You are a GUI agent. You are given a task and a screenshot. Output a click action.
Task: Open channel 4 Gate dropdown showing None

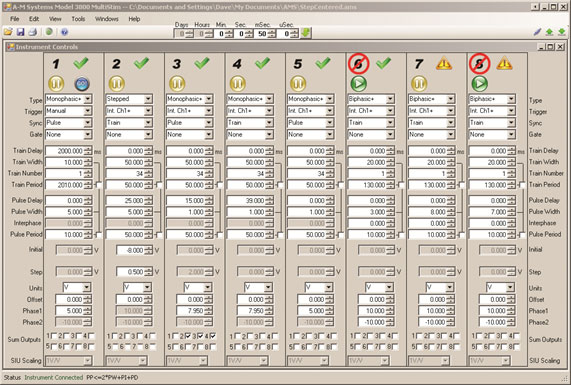pos(250,135)
